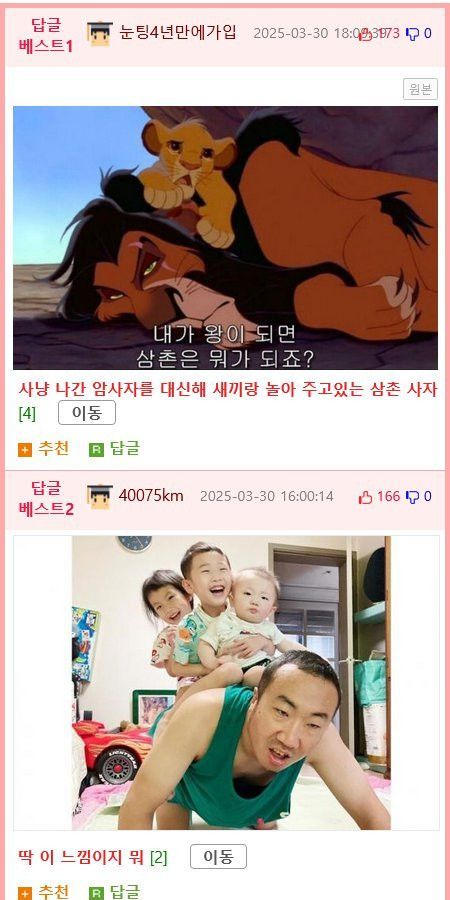
Task: Open comment text 사냥 나간 암사자를 대신해
Action: pos(228,390)
